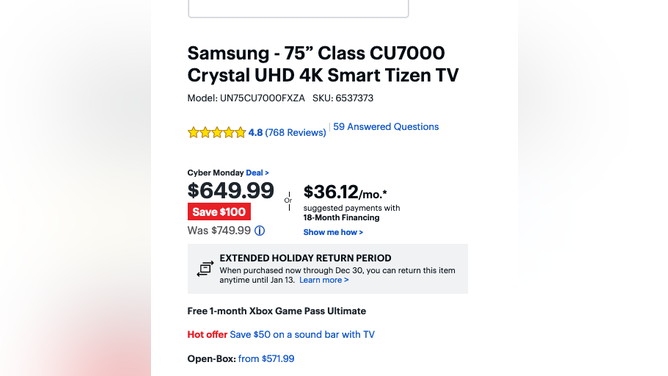
Task: Click the Samsung 75" Class CU7000 product title
Action: tap(323, 64)
